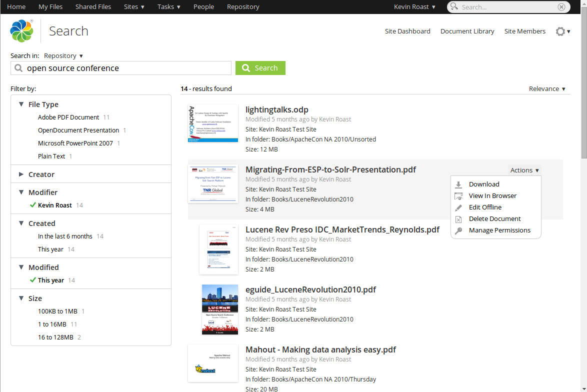Click the vertical page scrollbar thumb

(x=583, y=82)
